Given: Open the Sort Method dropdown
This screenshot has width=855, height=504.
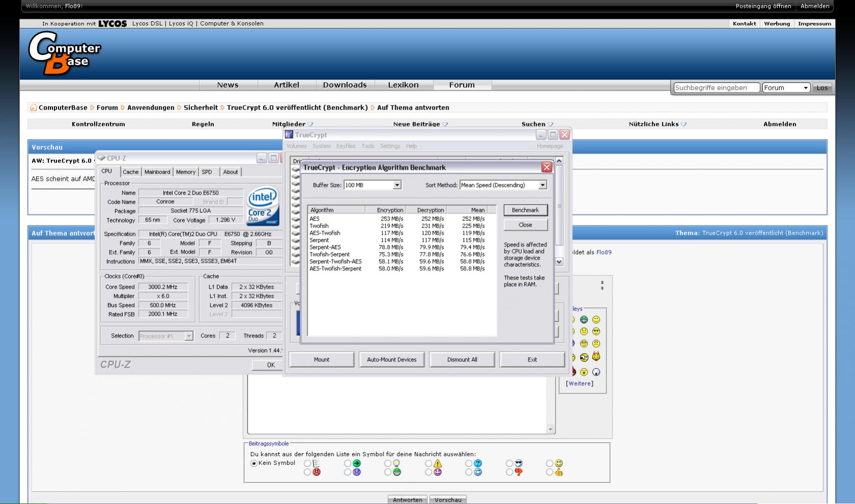Looking at the screenshot, I should coord(542,185).
